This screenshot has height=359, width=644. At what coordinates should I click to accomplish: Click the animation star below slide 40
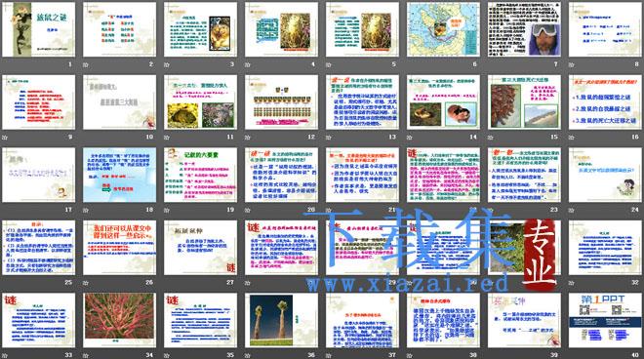click(571, 355)
